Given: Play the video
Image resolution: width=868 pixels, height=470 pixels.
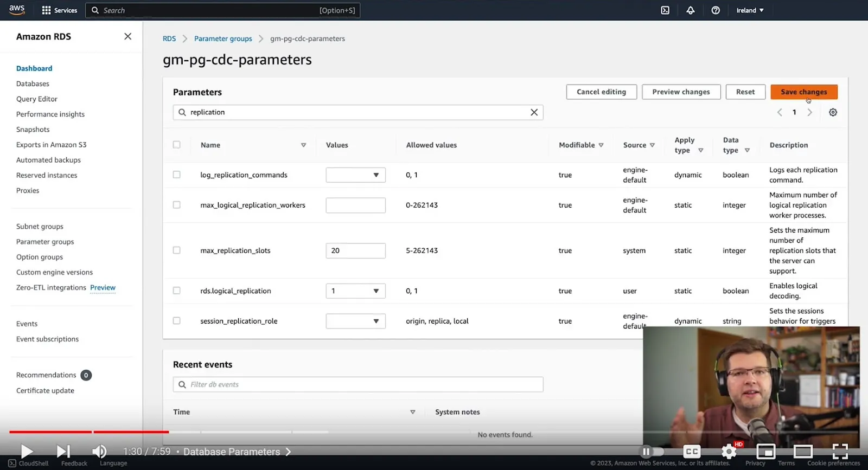Looking at the screenshot, I should click(27, 451).
